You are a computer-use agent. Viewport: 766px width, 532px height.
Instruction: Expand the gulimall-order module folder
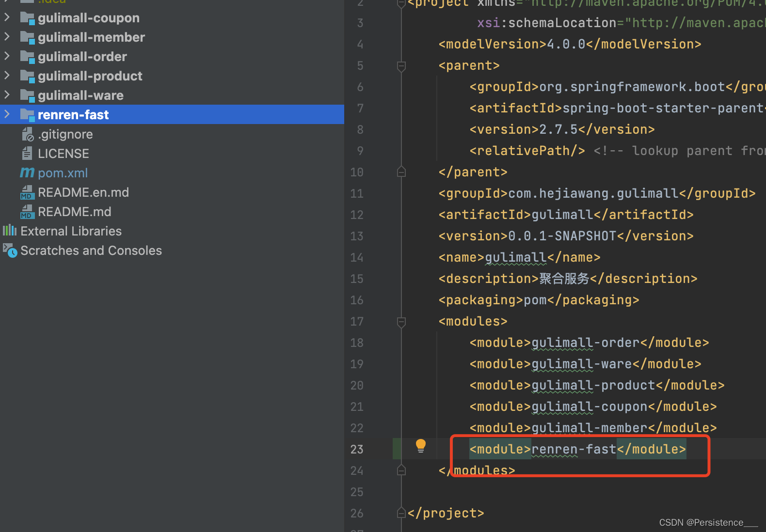tap(7, 56)
